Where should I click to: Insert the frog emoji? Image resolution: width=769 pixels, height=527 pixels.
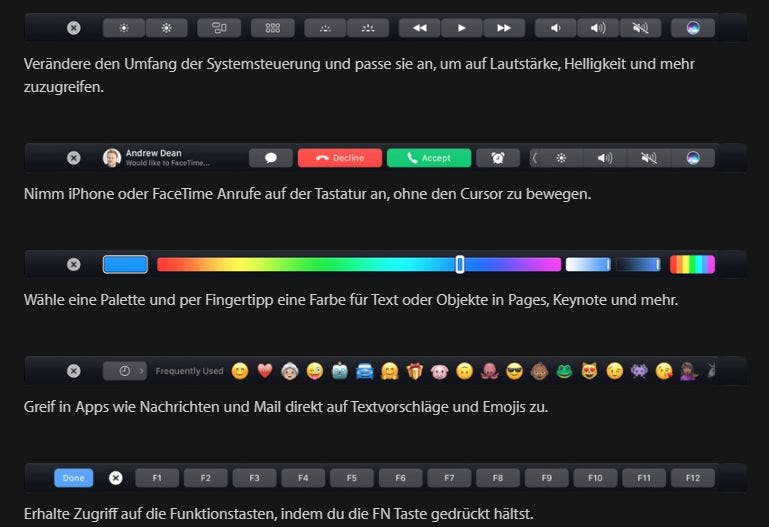point(564,372)
